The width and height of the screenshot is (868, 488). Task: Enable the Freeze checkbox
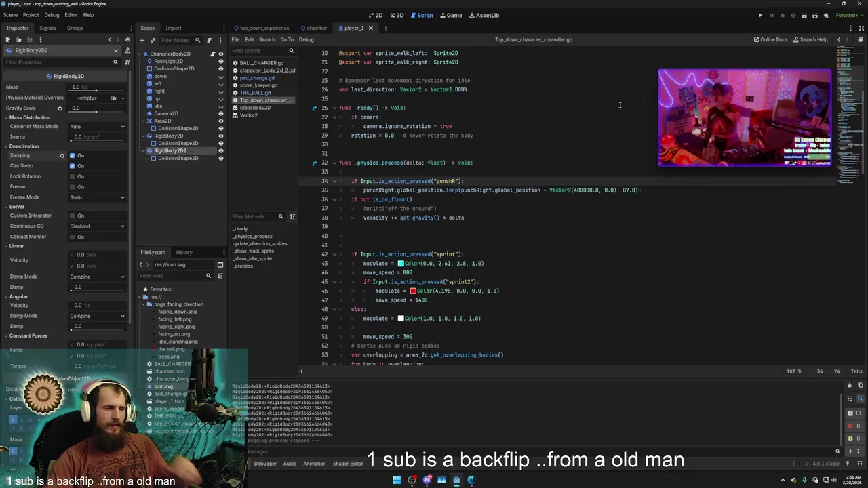pos(73,187)
